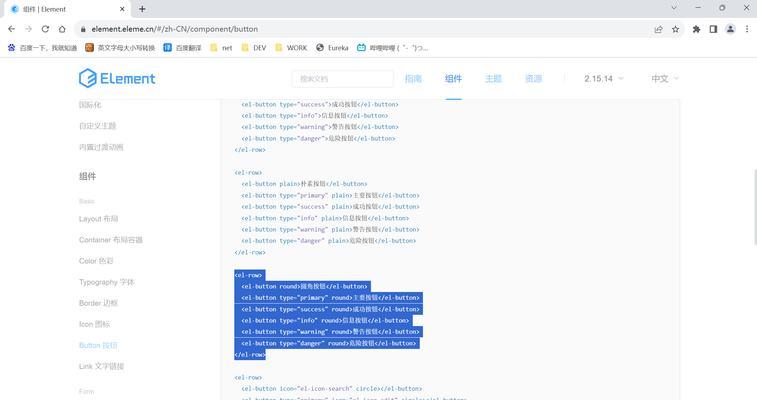Image resolution: width=757 pixels, height=400 pixels.
Task: Open the 主题 nav tab
Action: pyautogui.click(x=493, y=79)
